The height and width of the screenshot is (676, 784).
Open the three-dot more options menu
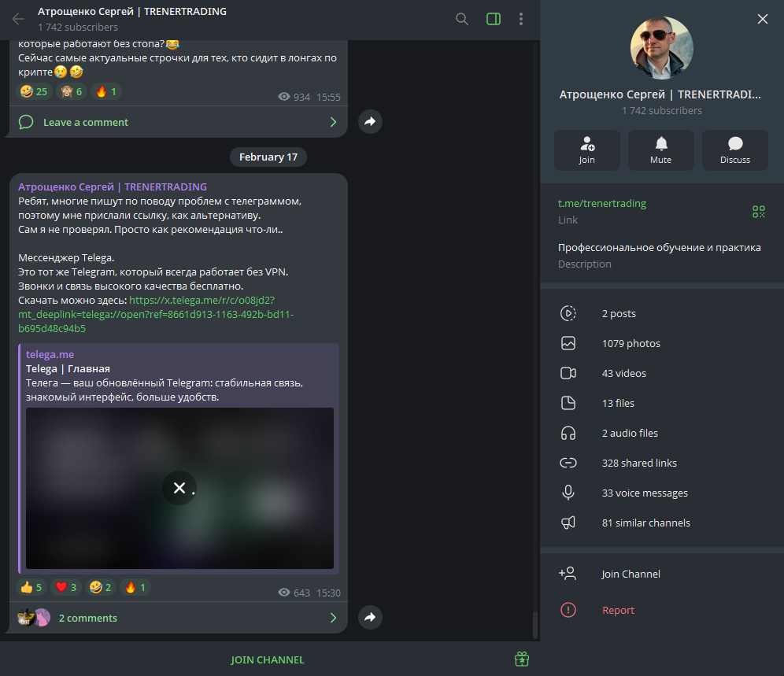click(521, 19)
